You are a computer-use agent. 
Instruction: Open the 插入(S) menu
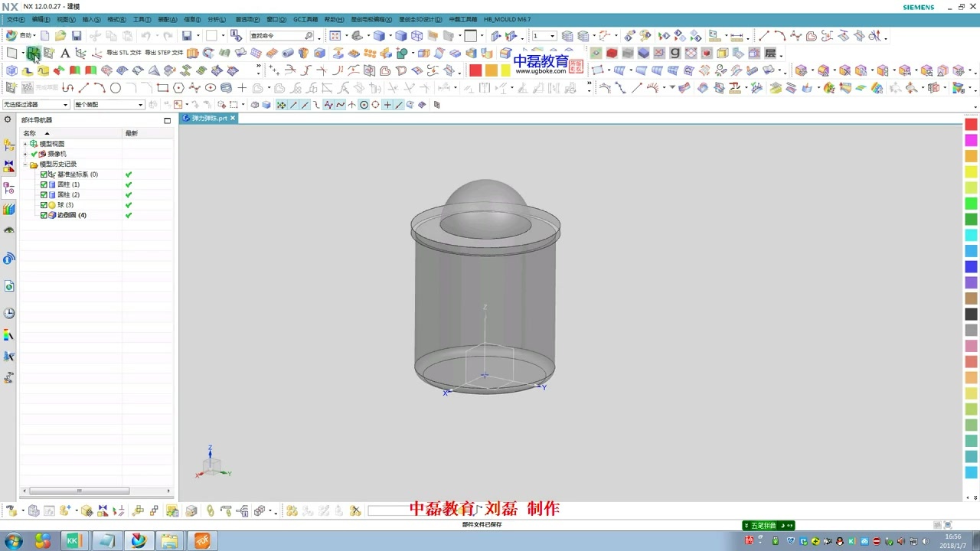91,19
